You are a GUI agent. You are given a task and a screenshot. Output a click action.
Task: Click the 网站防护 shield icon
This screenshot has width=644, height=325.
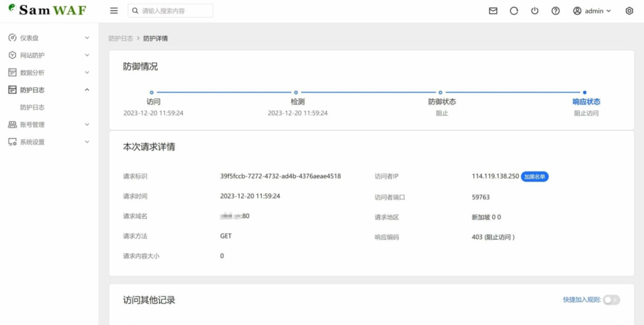coord(13,55)
